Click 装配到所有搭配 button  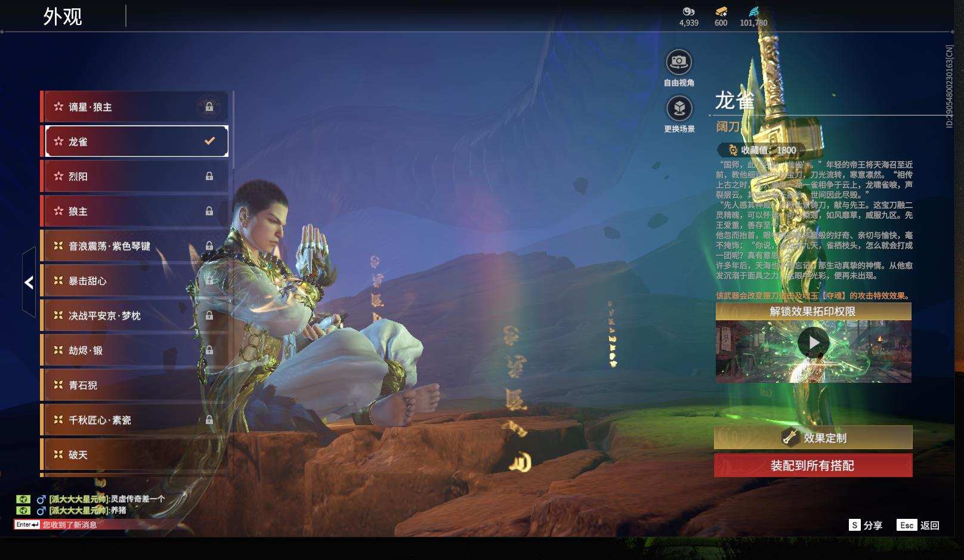point(813,465)
